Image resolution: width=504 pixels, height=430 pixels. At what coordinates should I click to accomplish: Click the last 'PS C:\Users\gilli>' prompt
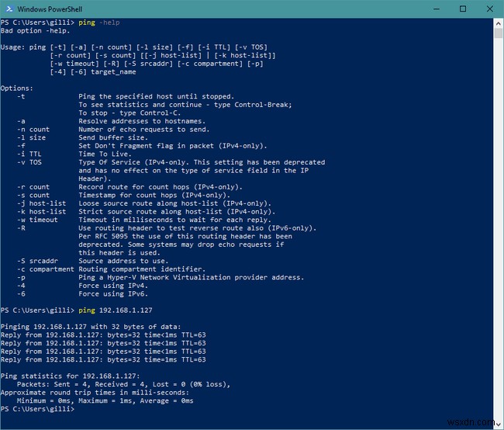(37, 409)
